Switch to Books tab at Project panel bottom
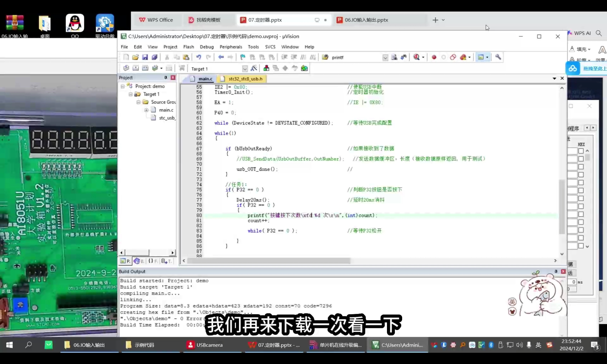This screenshot has height=364, width=607. pyautogui.click(x=138, y=261)
